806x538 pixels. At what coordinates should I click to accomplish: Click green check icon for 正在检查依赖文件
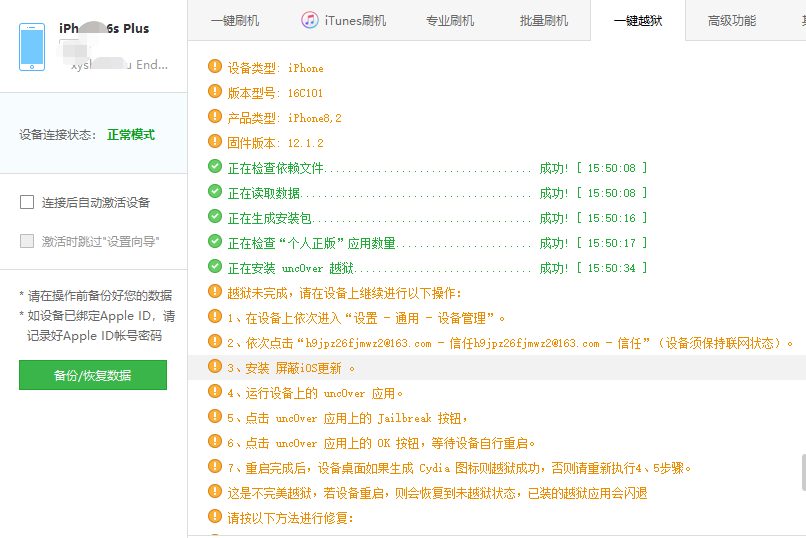[215, 166]
